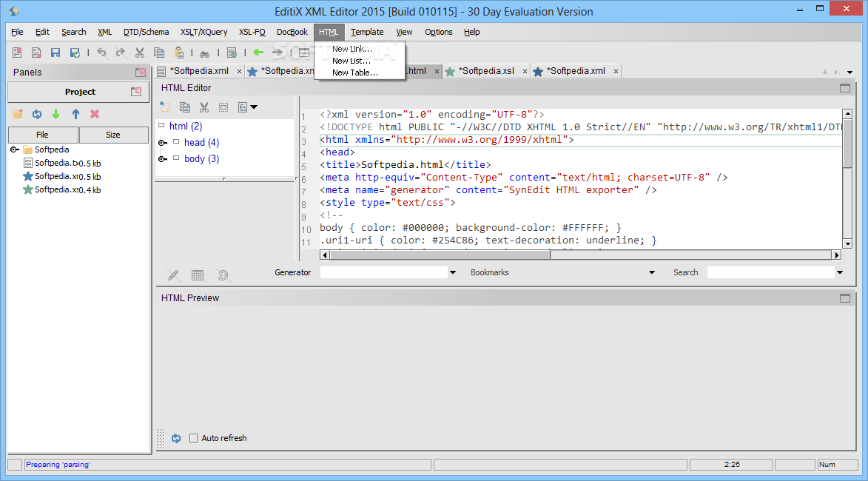
Task: Open the DocBook menu
Action: tap(292, 32)
